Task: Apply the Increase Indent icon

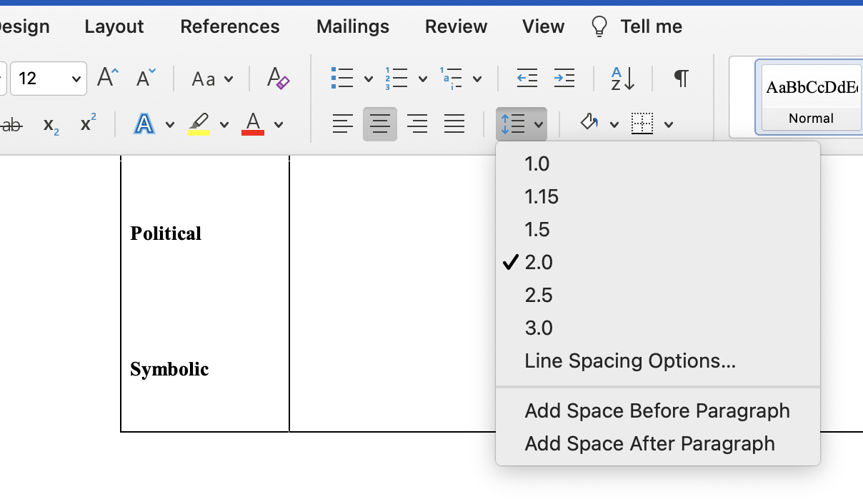Action: coord(564,78)
